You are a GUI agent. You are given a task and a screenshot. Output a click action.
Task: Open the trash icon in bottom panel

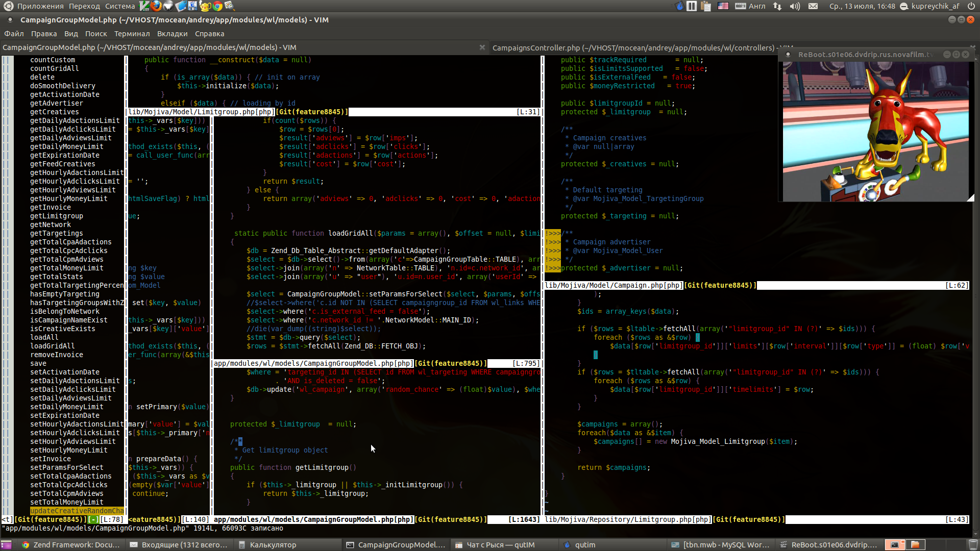pyautogui.click(x=973, y=545)
